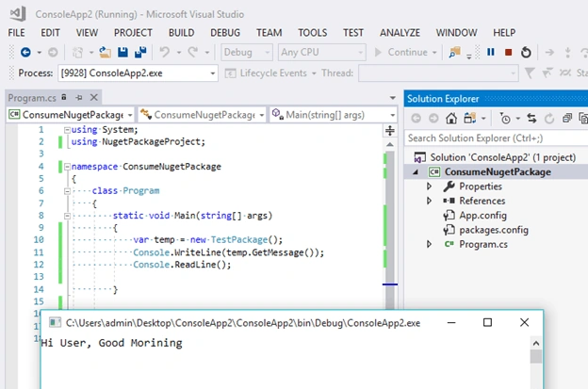The width and height of the screenshot is (588, 389).
Task: Click the Pending Changes Filter clock icon
Action: click(505, 119)
